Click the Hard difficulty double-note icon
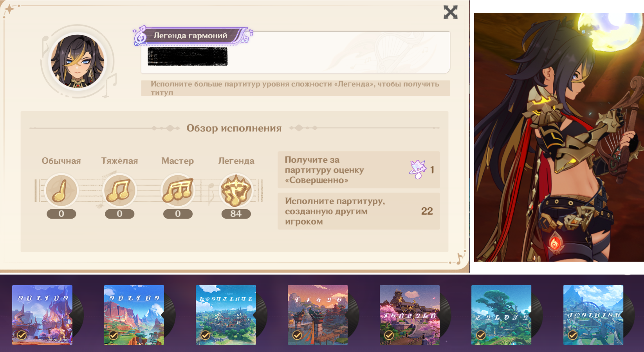This screenshot has height=352, width=644. tap(119, 191)
